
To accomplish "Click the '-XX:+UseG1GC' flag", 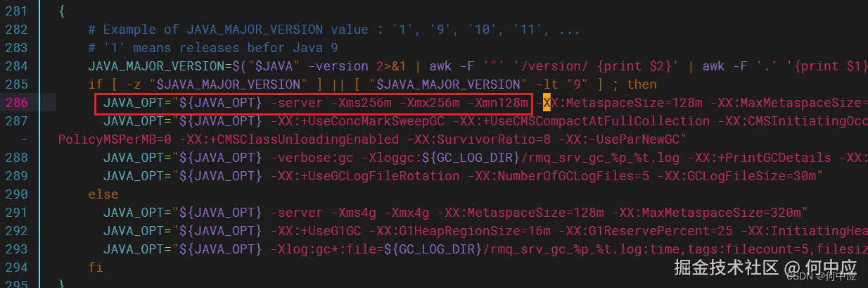I will click(315, 231).
